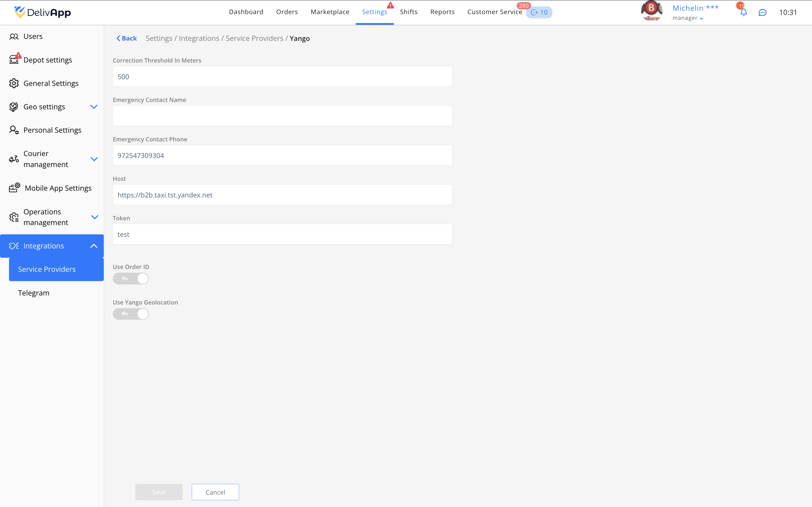Go Back to the previous page
Viewport: 812px width, 507px height.
click(x=127, y=38)
